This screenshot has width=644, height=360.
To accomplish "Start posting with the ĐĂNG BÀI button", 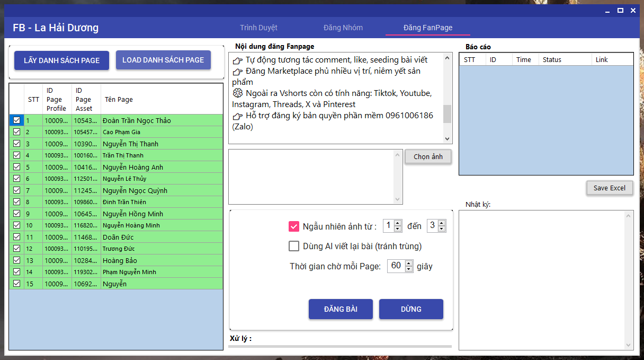I will 341,309.
